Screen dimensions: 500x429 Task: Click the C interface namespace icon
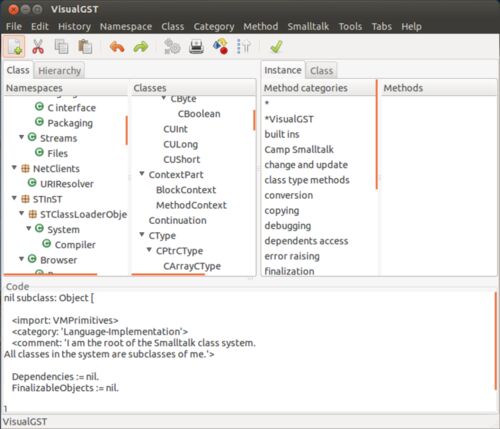(39, 107)
